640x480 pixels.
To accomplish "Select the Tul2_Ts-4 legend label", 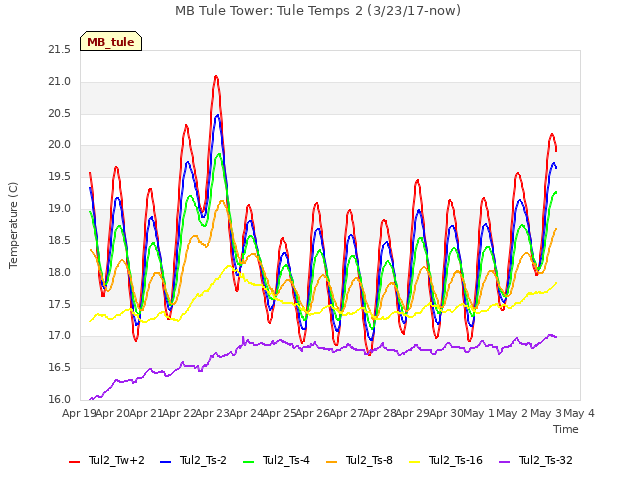I will pyautogui.click(x=286, y=460).
